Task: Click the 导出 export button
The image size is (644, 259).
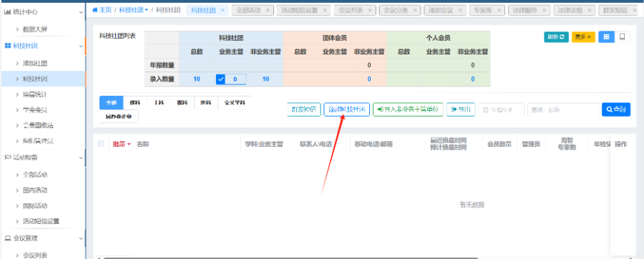Action: (461, 109)
